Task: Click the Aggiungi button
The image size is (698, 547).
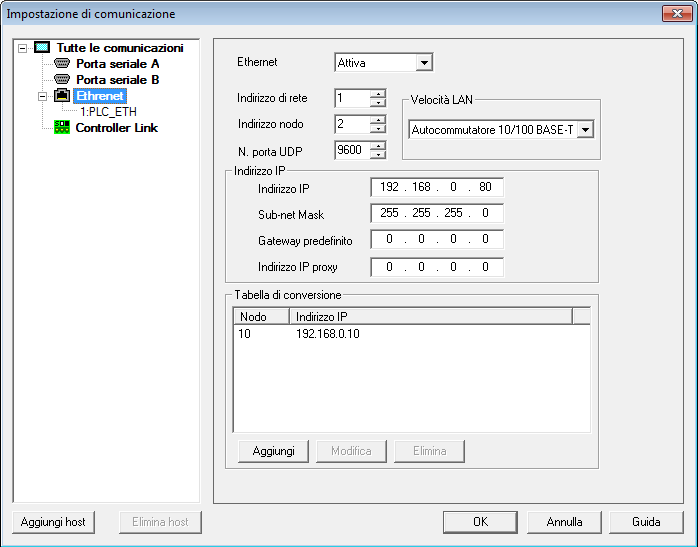Action: click(x=273, y=451)
